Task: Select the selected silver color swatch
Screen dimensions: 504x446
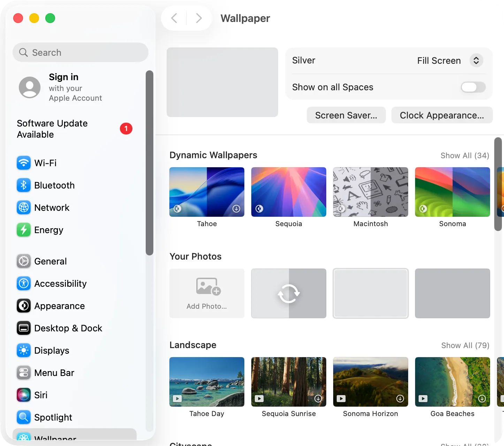Action: pos(371,293)
